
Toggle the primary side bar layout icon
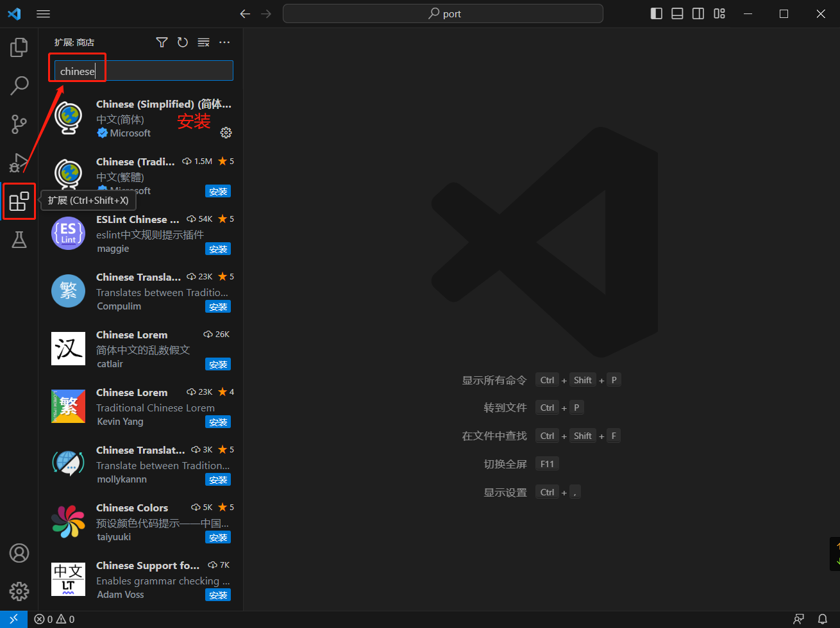(x=656, y=13)
